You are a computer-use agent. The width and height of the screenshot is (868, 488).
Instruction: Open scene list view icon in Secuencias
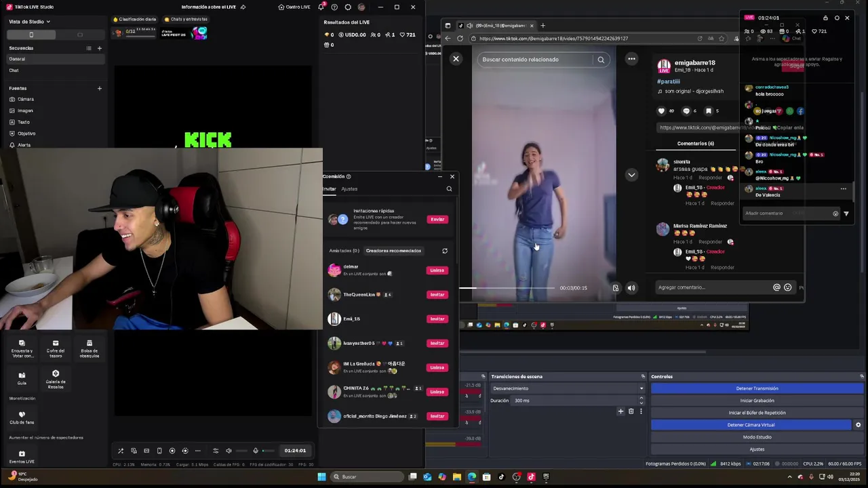click(x=89, y=48)
